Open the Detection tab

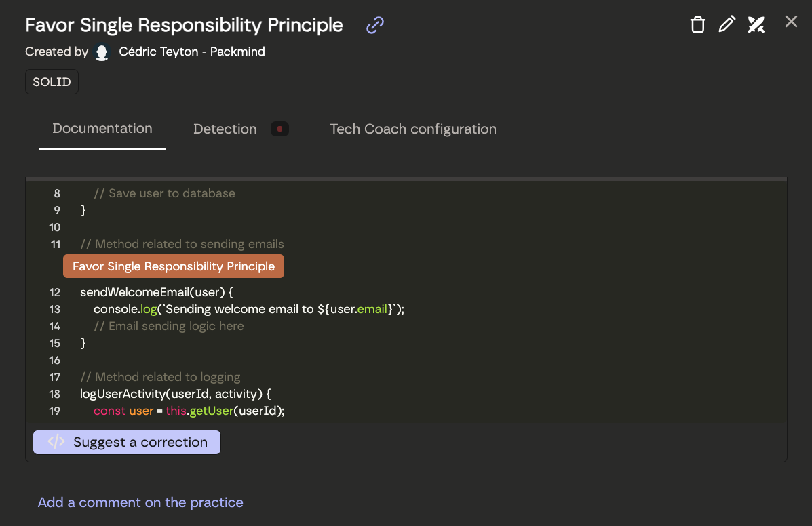click(225, 129)
